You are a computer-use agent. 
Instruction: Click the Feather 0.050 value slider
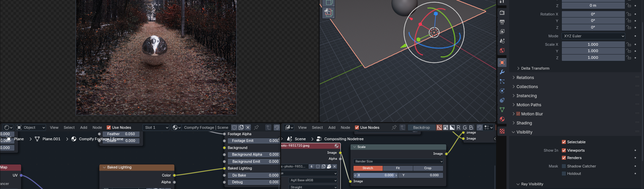(121, 134)
